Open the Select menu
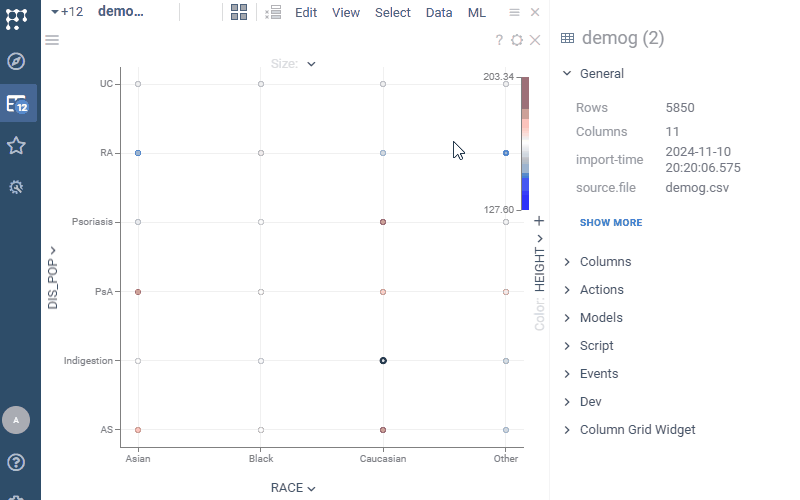Viewport: 800px width, 500px height. pyautogui.click(x=392, y=13)
